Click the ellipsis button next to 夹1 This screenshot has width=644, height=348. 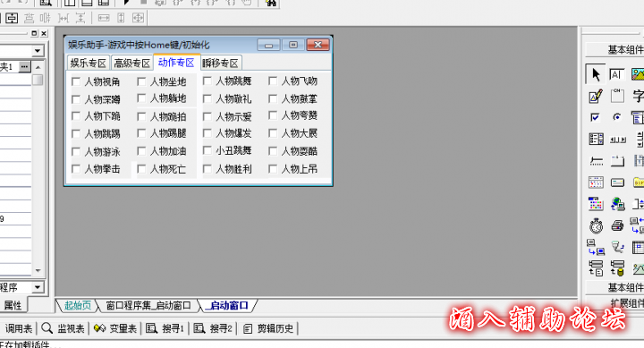pyautogui.click(x=25, y=66)
